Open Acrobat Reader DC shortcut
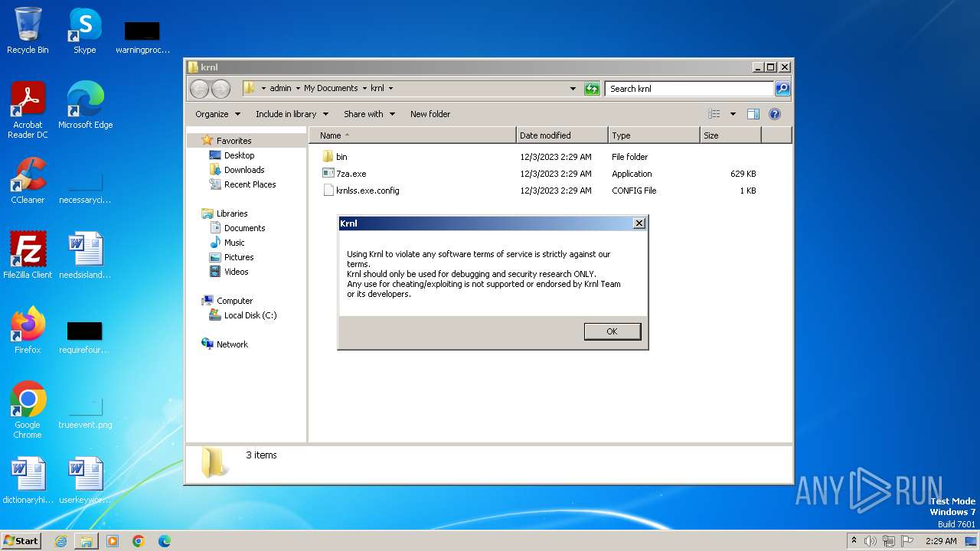The width and height of the screenshot is (980, 551). coord(28,109)
